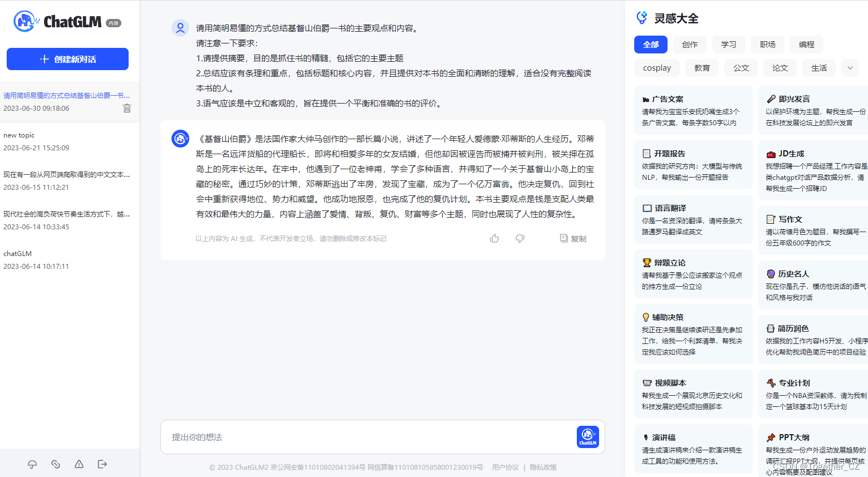The width and height of the screenshot is (868, 477).
Task: Switch to the 编程 category tab
Action: (x=806, y=45)
